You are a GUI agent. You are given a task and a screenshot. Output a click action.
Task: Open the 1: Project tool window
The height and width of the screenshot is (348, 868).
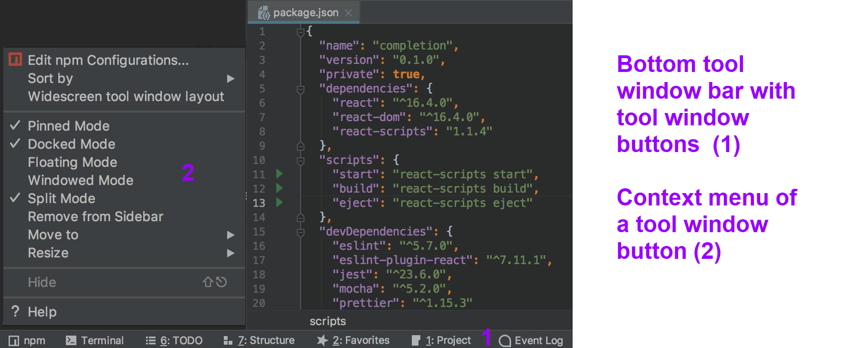click(x=441, y=340)
